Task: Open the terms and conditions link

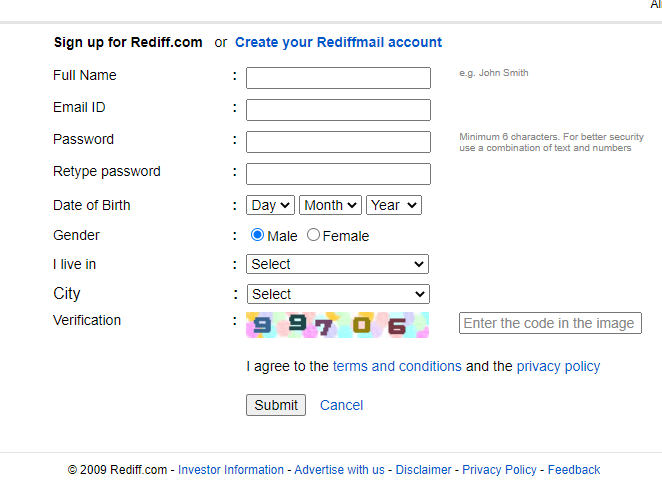Action: pyautogui.click(x=397, y=366)
